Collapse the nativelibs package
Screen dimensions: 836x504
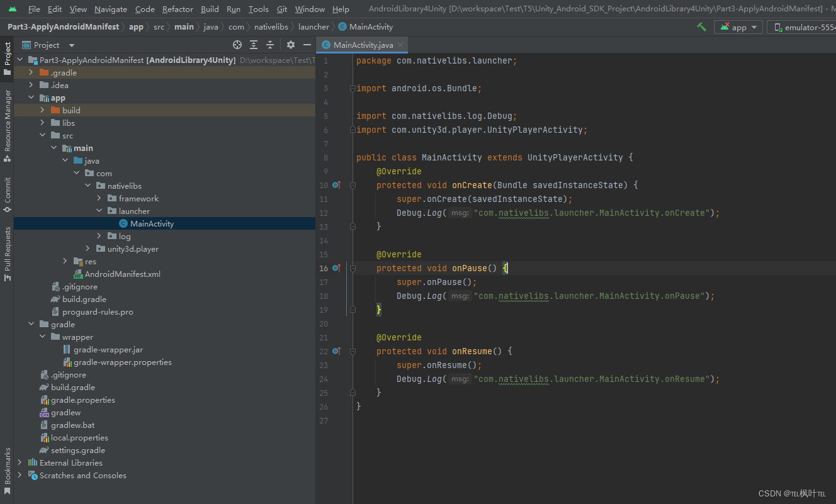[88, 186]
